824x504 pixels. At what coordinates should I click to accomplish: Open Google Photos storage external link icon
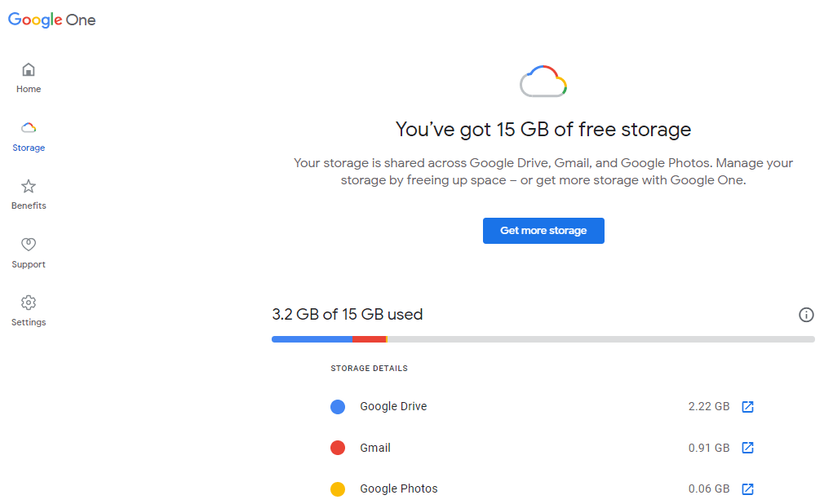pos(747,489)
